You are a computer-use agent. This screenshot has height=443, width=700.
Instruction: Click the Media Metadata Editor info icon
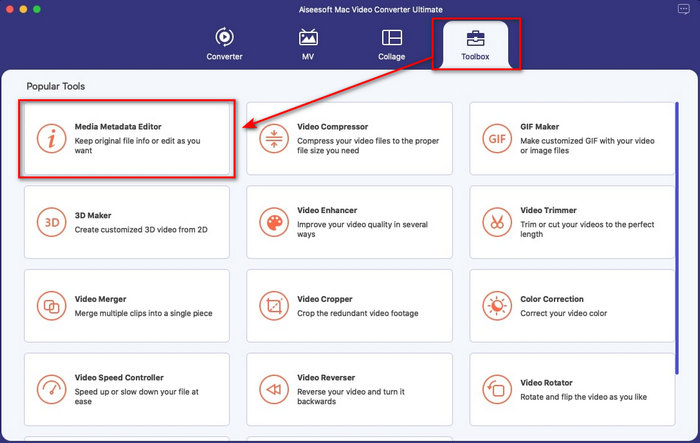tap(51, 138)
